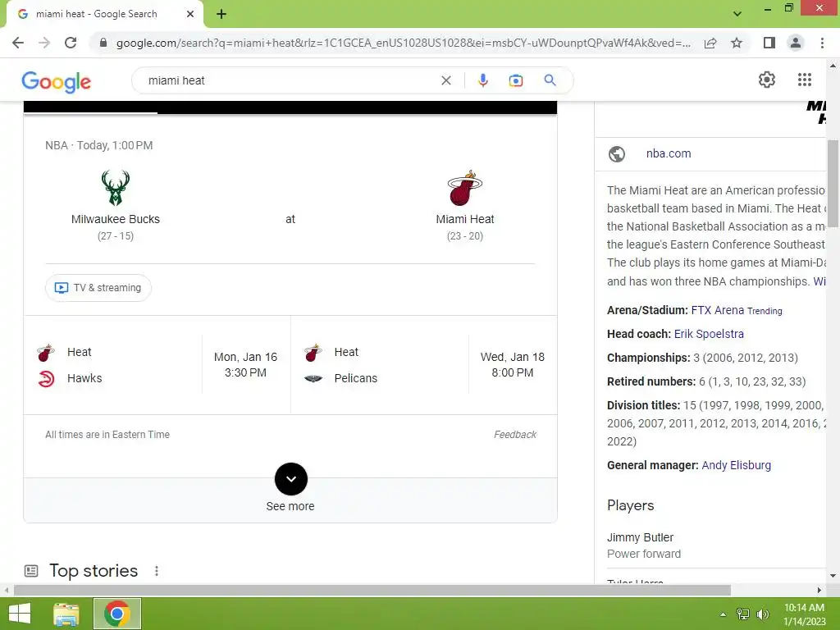The image size is (840, 630).
Task: Reload the current page
Action: point(71,43)
